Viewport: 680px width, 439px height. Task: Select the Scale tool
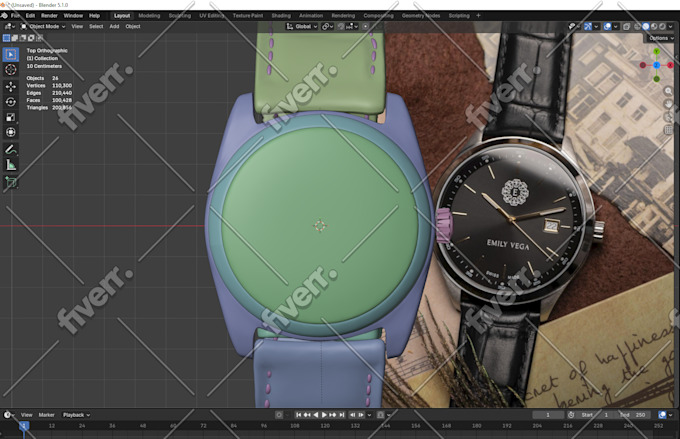pos(10,117)
